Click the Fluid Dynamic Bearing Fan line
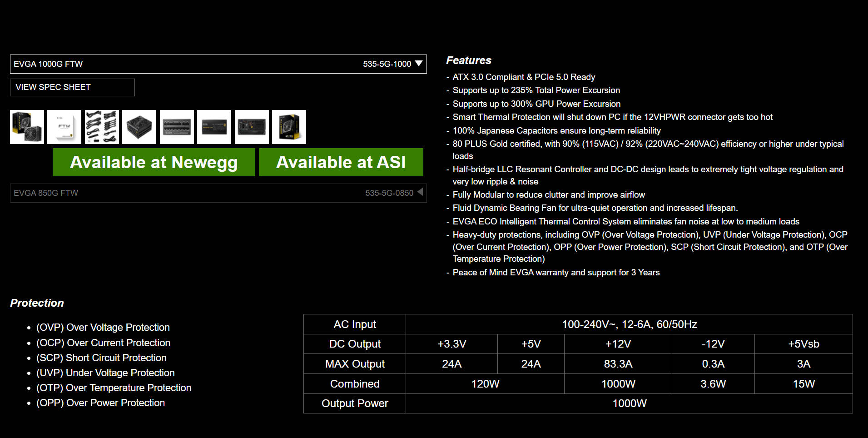This screenshot has height=438, width=868. (595, 208)
